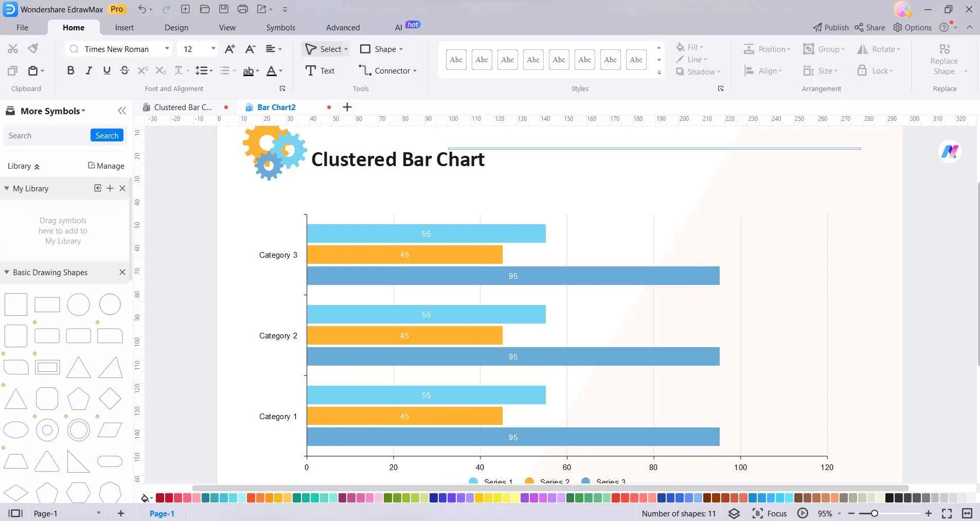Viewport: 980px width, 521px height.
Task: Toggle Italic formatting
Action: [89, 70]
